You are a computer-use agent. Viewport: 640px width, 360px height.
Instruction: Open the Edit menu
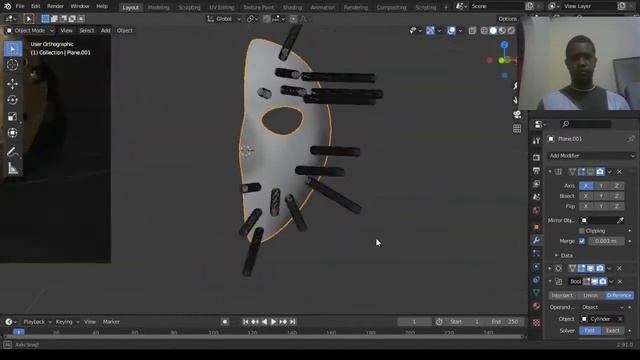tap(36, 7)
